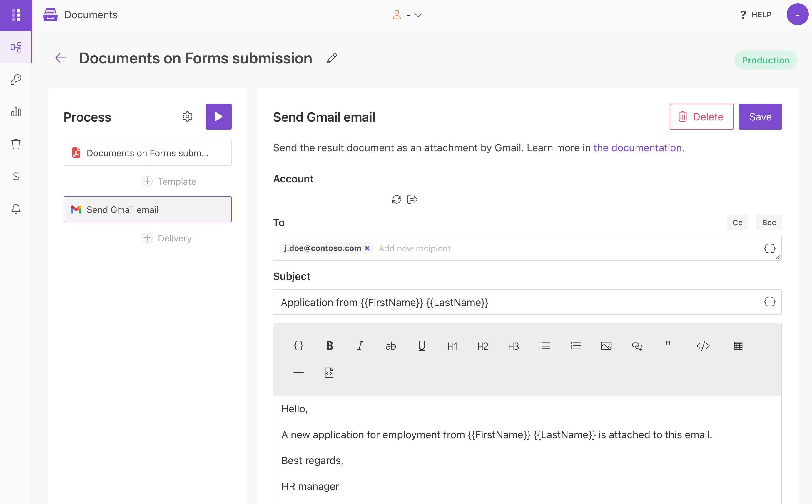Open the user account dropdown

pyautogui.click(x=408, y=15)
